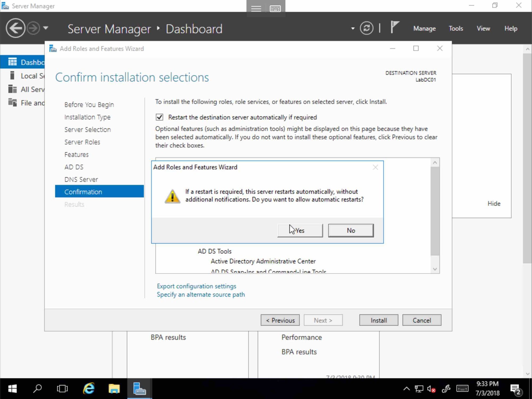Image resolution: width=532 pixels, height=399 pixels.
Task: Select All Servers in the sidebar
Action: (23, 89)
